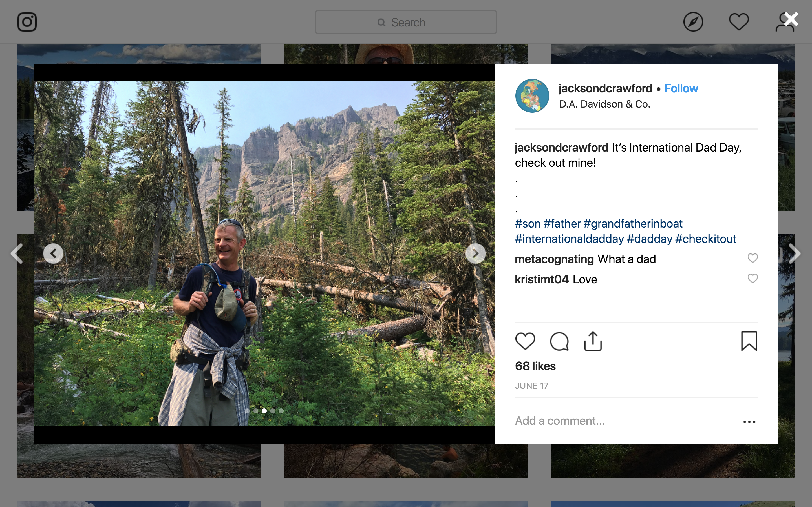Screen dimensions: 812x507
Task: Open the activity heart icon in header
Action: pyautogui.click(x=738, y=22)
